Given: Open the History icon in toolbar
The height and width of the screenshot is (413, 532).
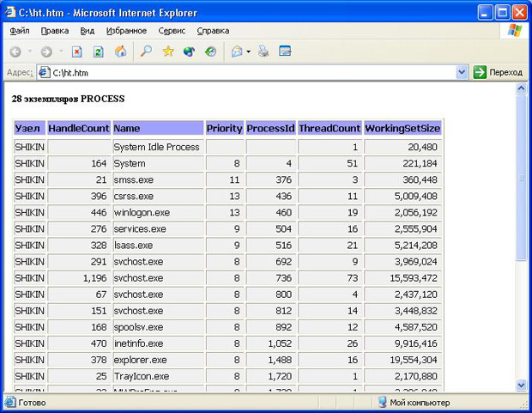Looking at the screenshot, I should pos(211,52).
